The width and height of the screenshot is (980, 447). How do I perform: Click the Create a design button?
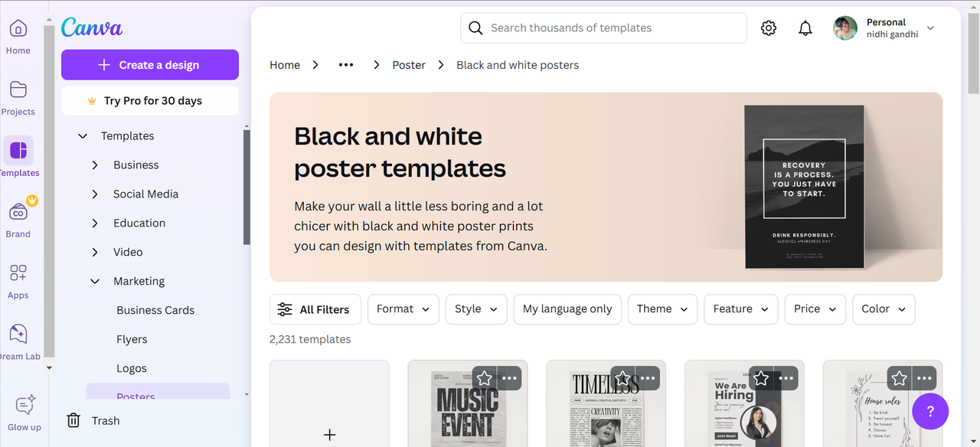(150, 65)
